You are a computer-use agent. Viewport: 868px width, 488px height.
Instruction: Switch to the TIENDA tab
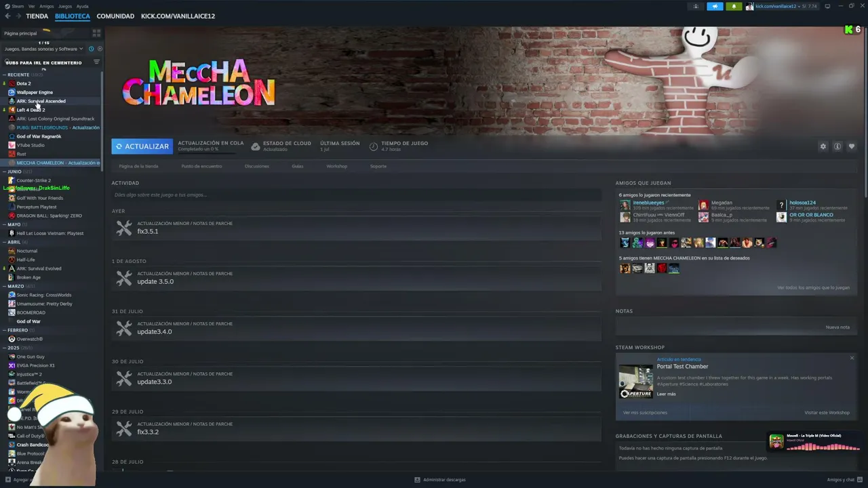click(x=37, y=16)
